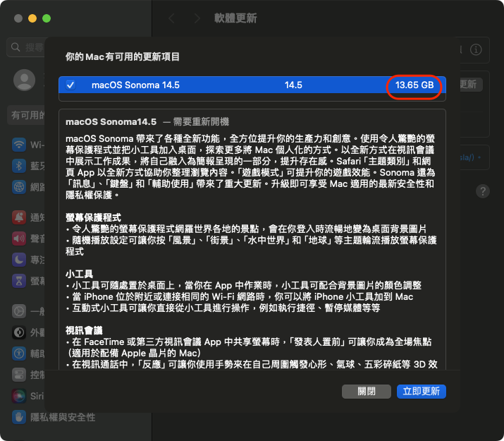This screenshot has height=441, width=504.
Task: Click the 你的 Mac有可用的更新項目 heading
Action: click(x=123, y=57)
